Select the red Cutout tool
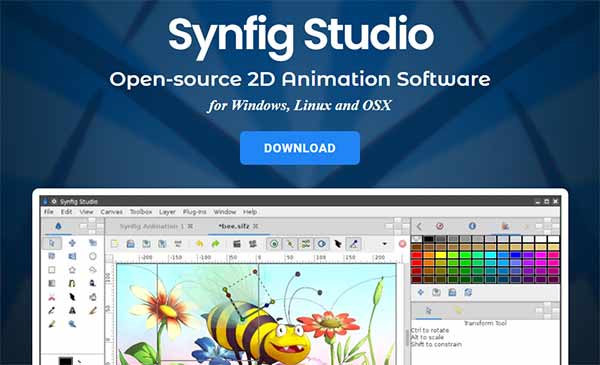This screenshot has height=365, width=600. 52,297
